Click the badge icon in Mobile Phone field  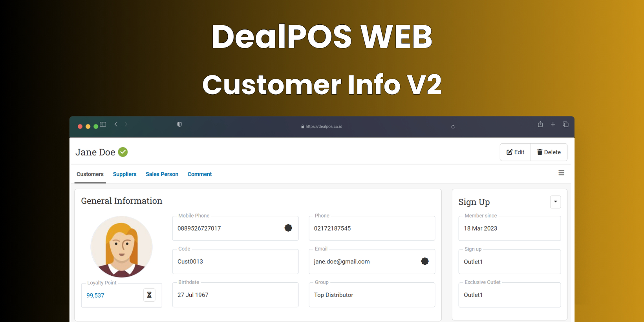point(288,228)
